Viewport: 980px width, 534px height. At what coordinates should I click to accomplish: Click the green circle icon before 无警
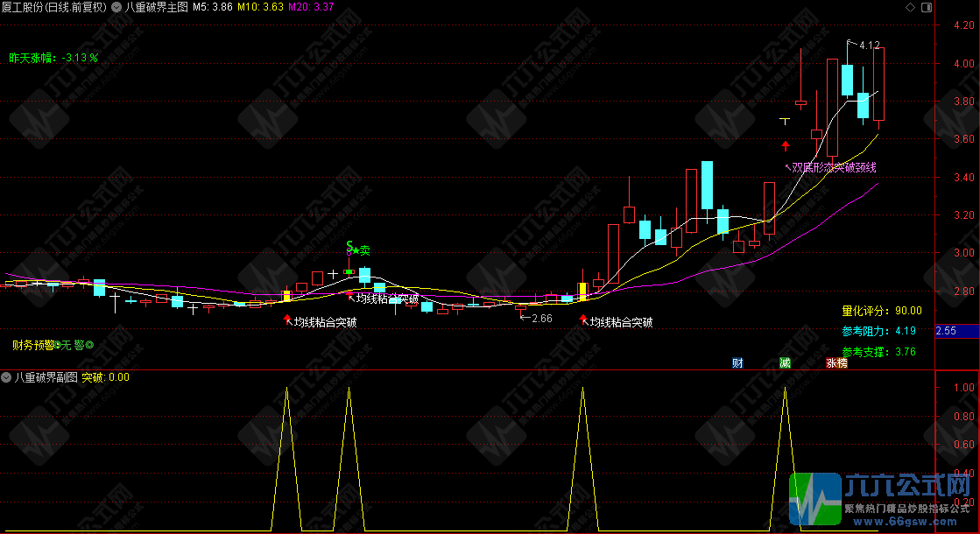[58, 345]
